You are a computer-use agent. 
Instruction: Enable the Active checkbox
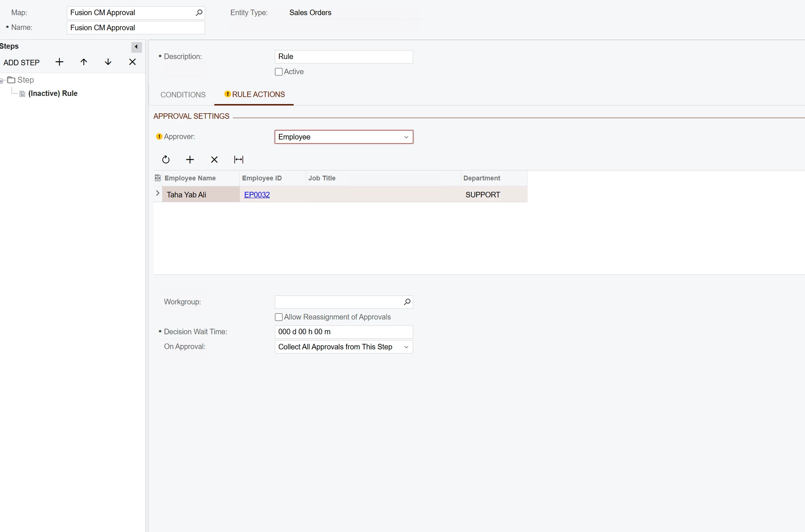point(279,72)
